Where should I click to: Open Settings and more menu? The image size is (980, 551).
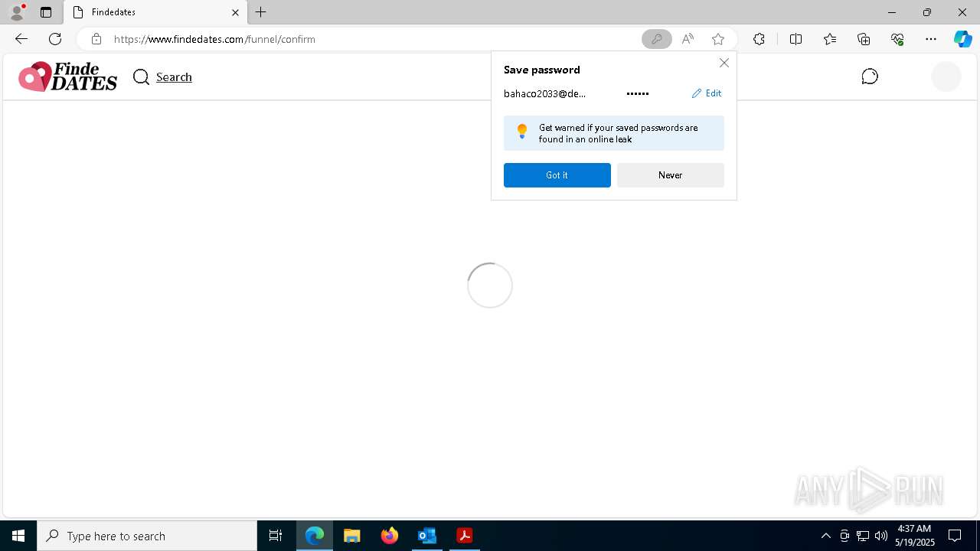point(931,39)
